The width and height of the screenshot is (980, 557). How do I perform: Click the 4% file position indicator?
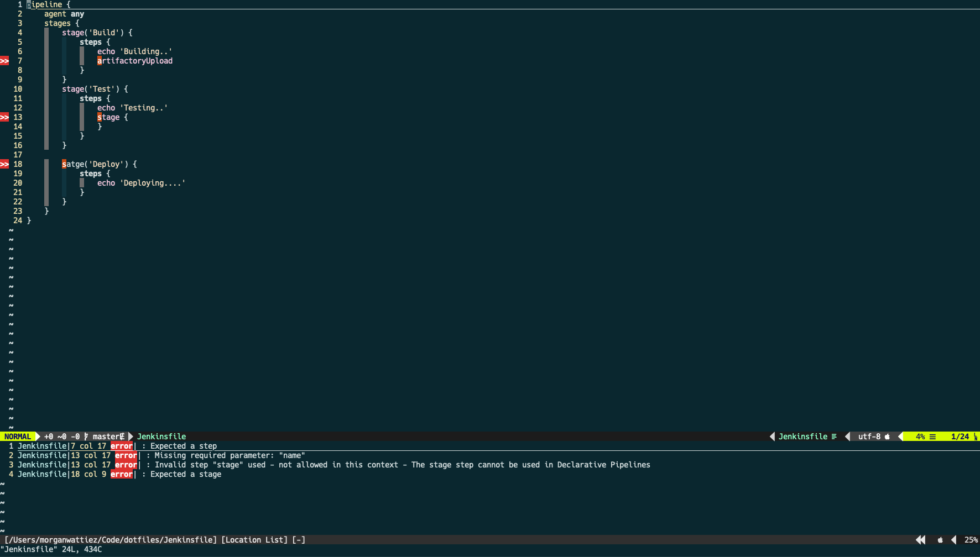coord(920,437)
